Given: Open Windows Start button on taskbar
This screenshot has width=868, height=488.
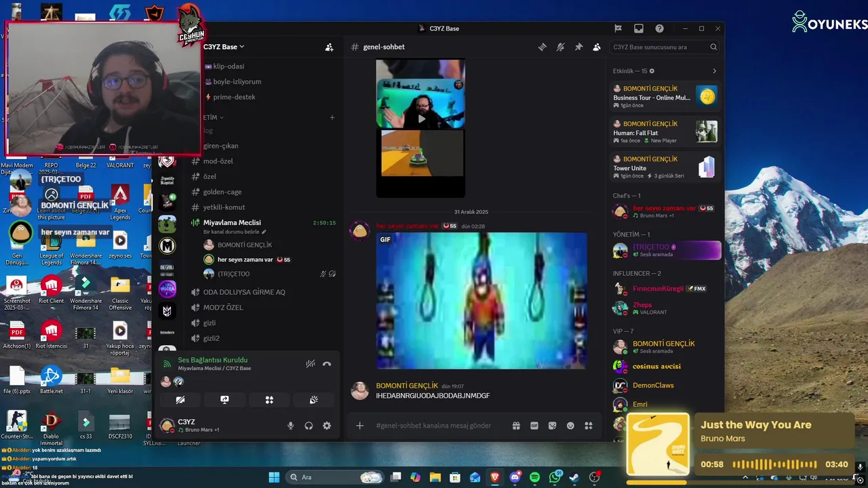Looking at the screenshot, I should (274, 477).
